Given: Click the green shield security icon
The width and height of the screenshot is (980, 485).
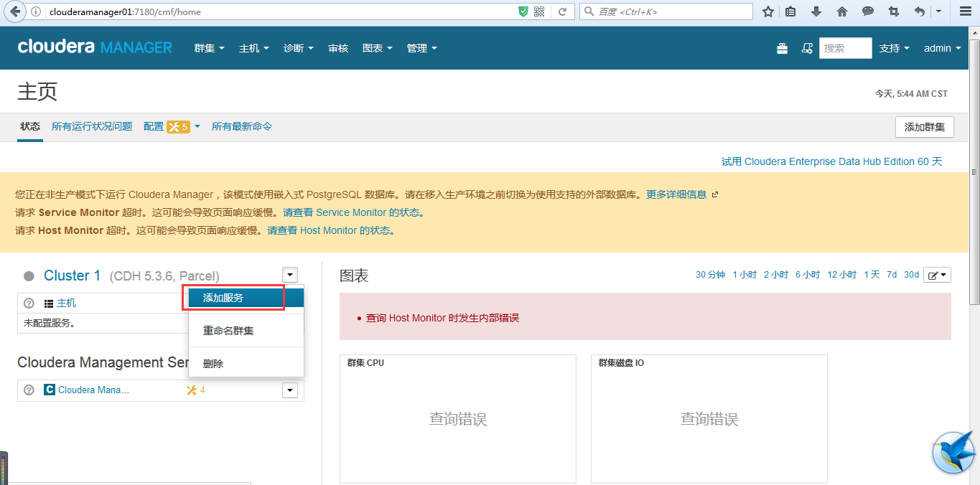Looking at the screenshot, I should click(x=523, y=11).
